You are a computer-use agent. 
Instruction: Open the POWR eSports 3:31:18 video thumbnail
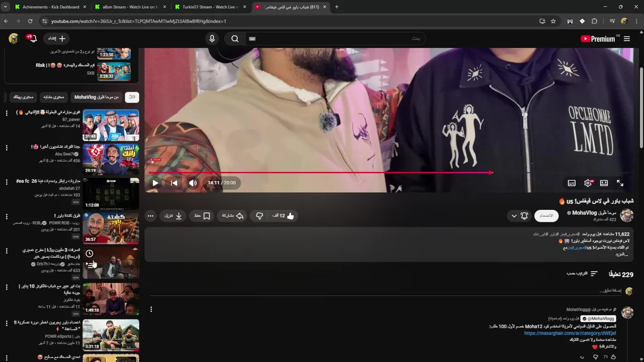pyautogui.click(x=111, y=335)
